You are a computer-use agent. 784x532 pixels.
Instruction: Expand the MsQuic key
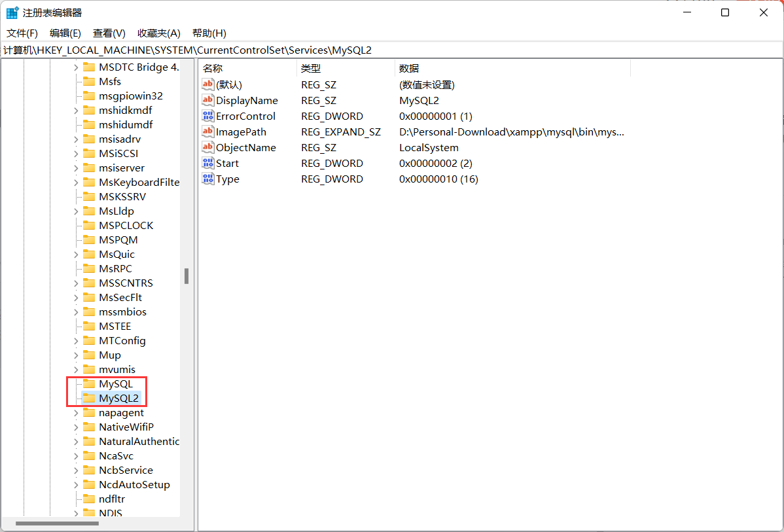coord(76,255)
